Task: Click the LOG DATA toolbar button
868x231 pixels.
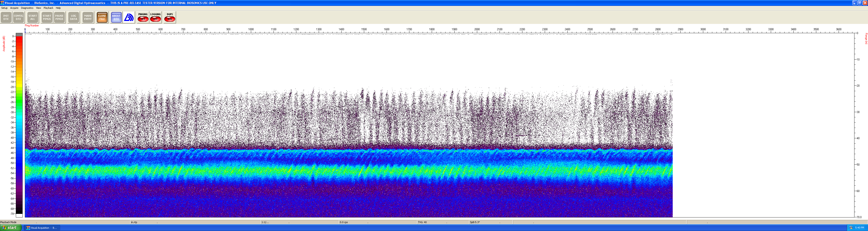Action: (73, 18)
